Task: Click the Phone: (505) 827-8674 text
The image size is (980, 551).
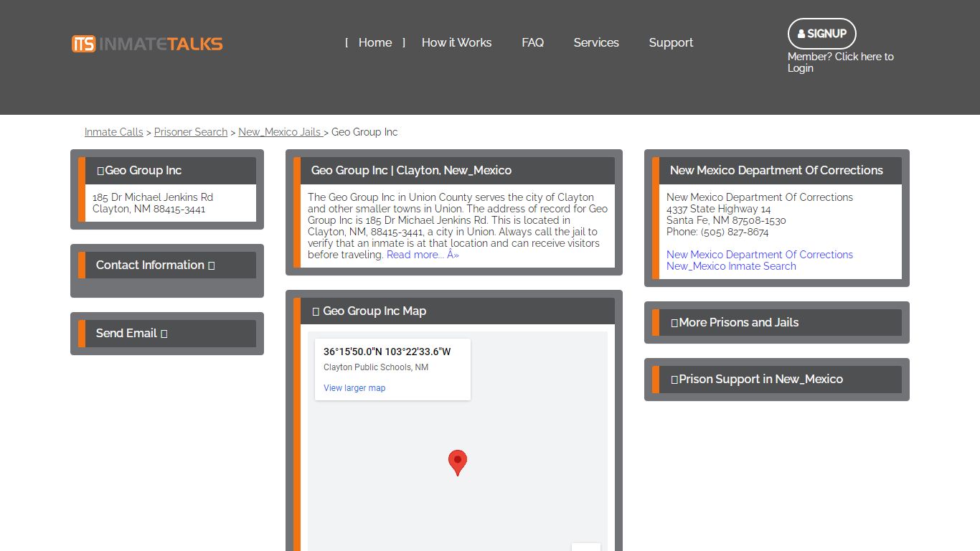Action: coord(717,232)
